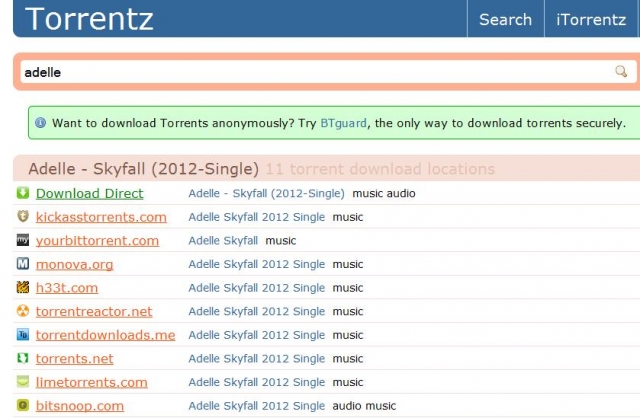The image size is (640, 418).
Task: Open monova.org link
Action: click(x=74, y=265)
